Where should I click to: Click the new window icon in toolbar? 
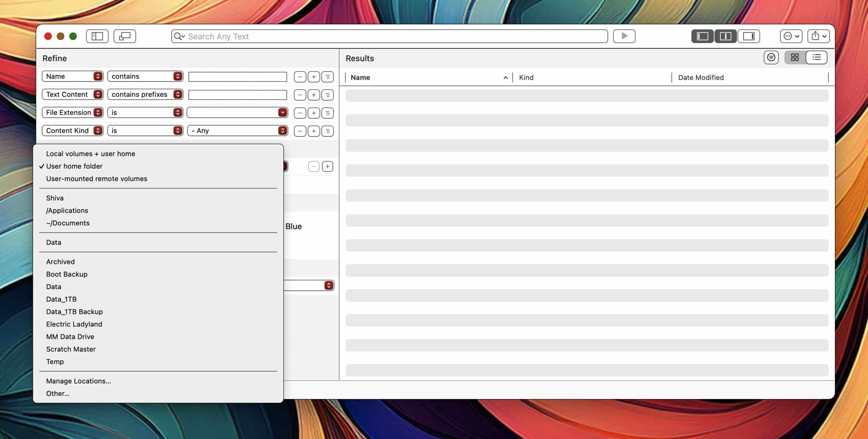(124, 36)
